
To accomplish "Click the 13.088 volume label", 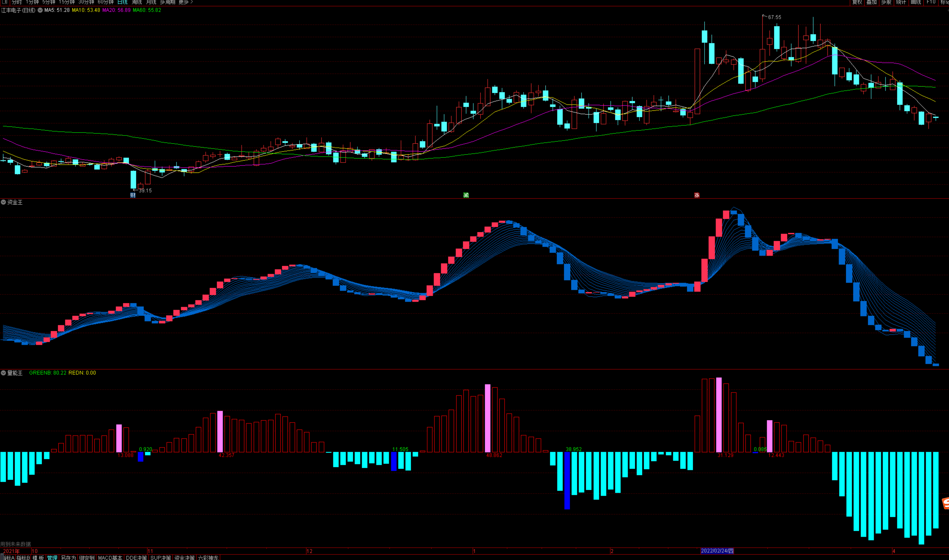I will [x=126, y=455].
